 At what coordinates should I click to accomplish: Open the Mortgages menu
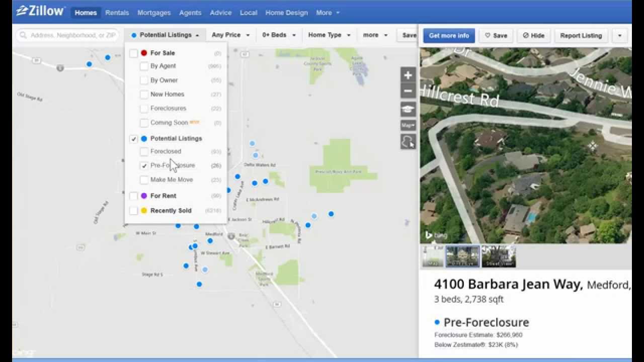click(x=154, y=13)
